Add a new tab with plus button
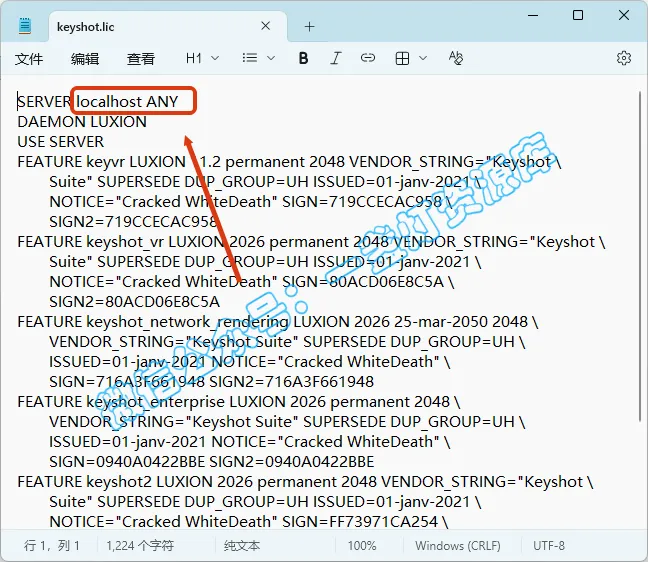 click(x=310, y=27)
